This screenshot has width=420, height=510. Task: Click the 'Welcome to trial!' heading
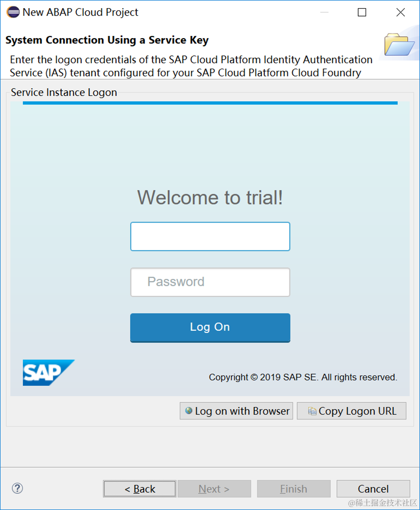click(210, 197)
